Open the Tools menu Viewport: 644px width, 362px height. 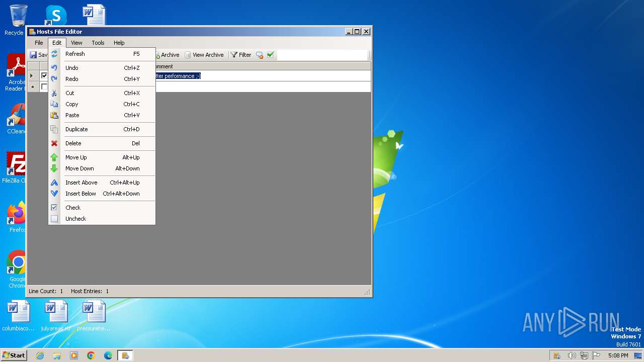pos(98,43)
